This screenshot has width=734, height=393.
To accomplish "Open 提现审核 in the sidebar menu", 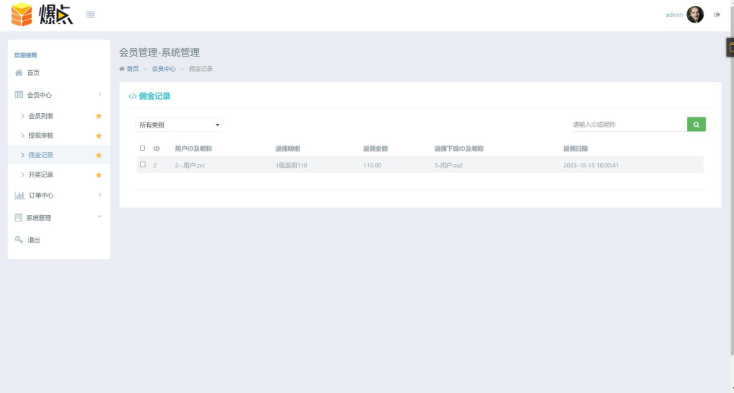I will point(41,135).
